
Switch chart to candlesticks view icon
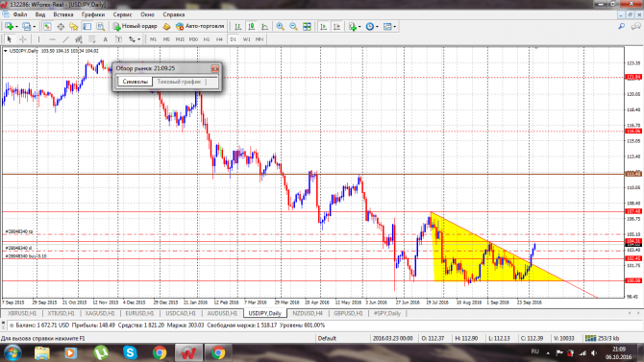click(x=252, y=26)
